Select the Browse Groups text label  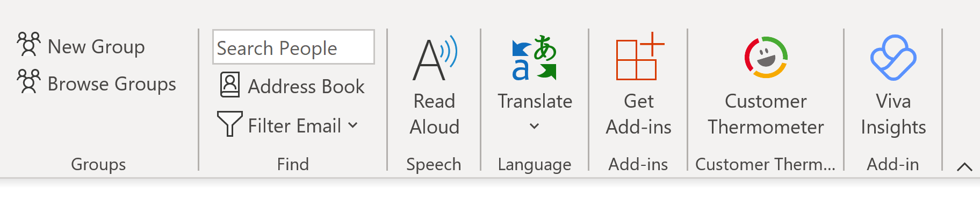pyautogui.click(x=112, y=84)
